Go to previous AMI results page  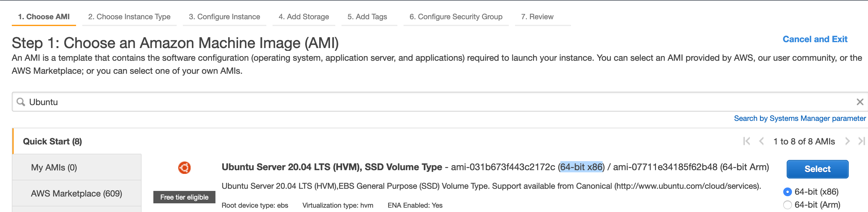761,141
